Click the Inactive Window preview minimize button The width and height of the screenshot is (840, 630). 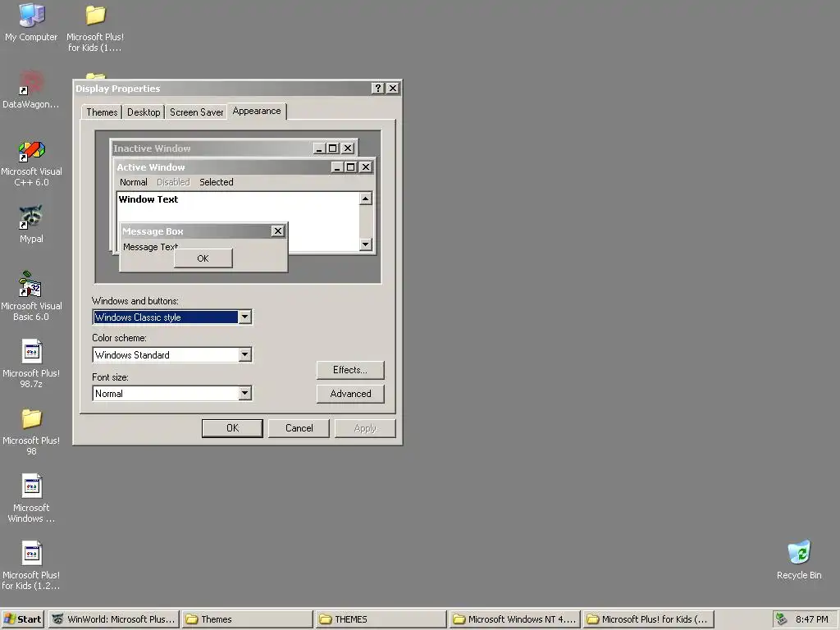tap(319, 148)
